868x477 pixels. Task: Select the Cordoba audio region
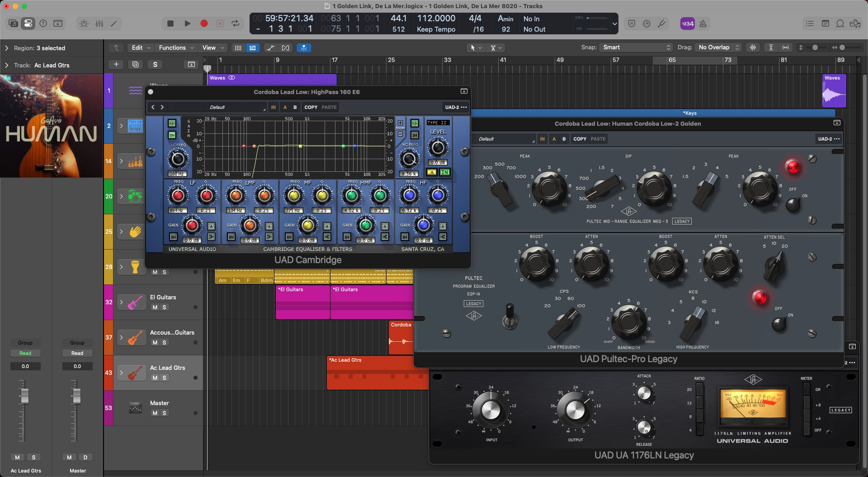(401, 337)
